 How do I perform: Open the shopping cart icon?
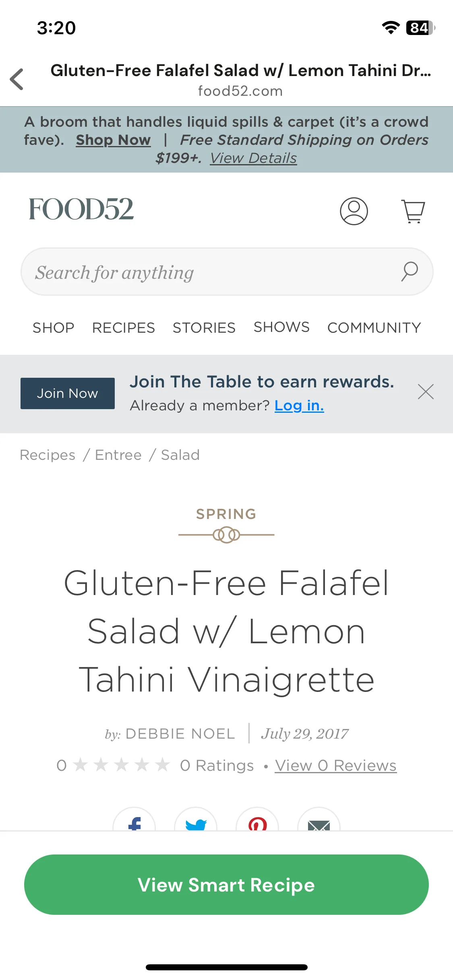coord(413,211)
